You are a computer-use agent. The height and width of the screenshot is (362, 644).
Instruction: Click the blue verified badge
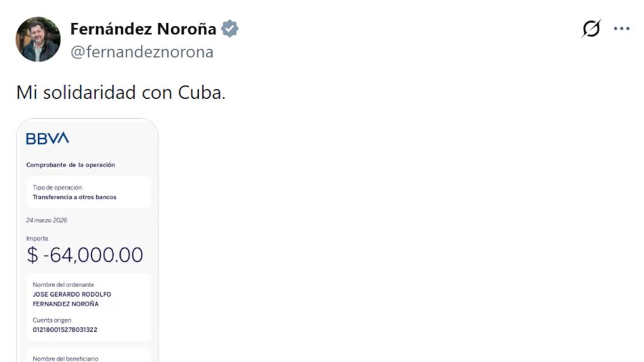click(230, 29)
